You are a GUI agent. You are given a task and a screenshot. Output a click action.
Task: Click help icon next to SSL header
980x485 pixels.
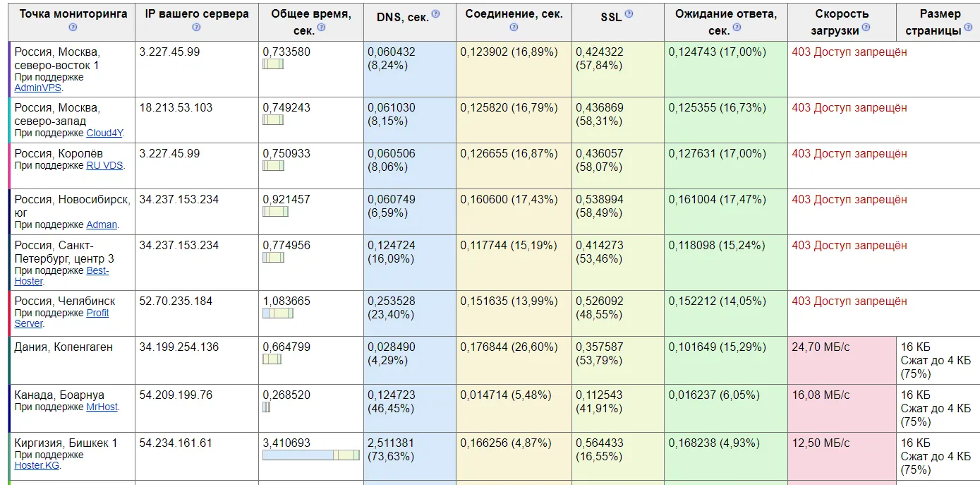pos(629,14)
